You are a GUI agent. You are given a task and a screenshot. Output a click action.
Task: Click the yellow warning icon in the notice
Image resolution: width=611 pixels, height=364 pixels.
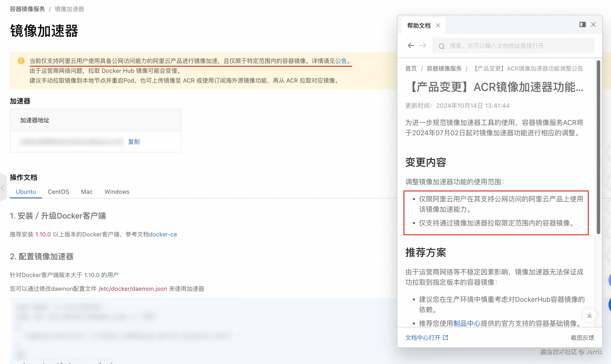21,61
